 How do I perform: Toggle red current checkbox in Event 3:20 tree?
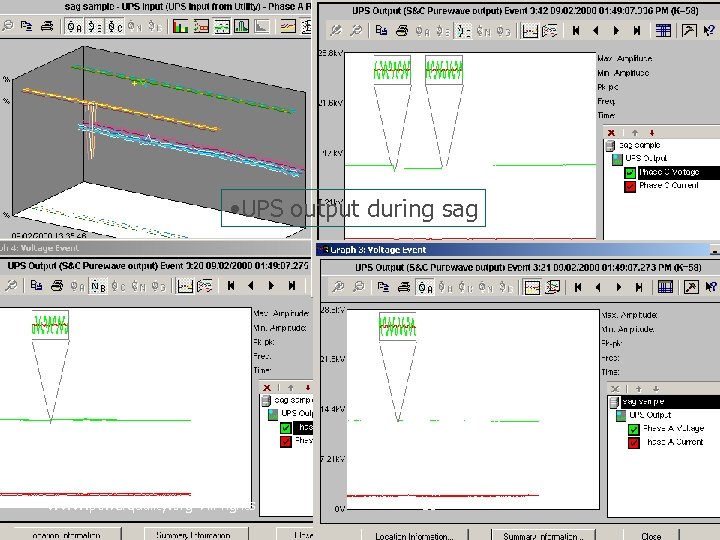coord(285,441)
